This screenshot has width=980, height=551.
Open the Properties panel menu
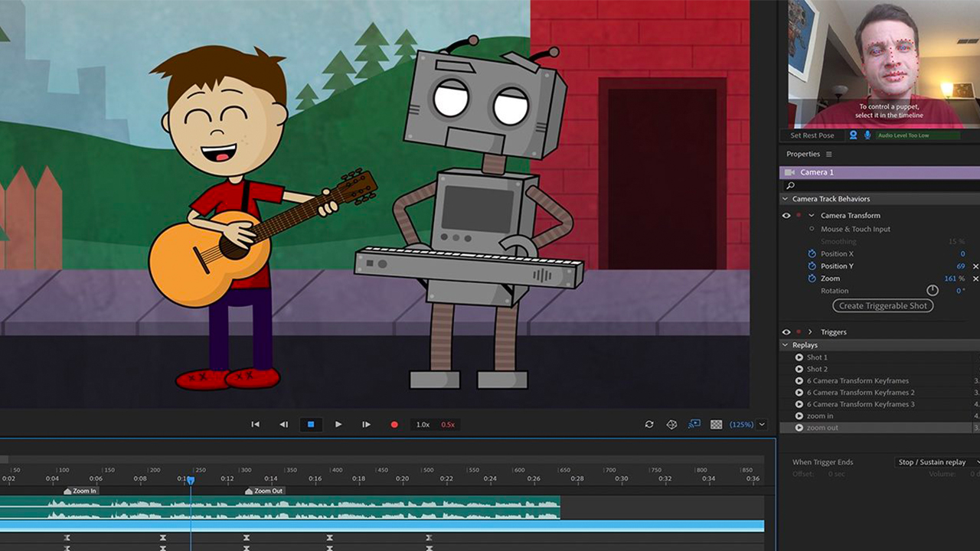point(828,155)
